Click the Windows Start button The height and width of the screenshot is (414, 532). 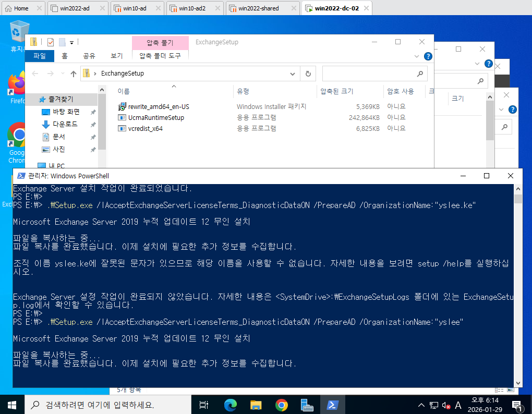click(12, 405)
